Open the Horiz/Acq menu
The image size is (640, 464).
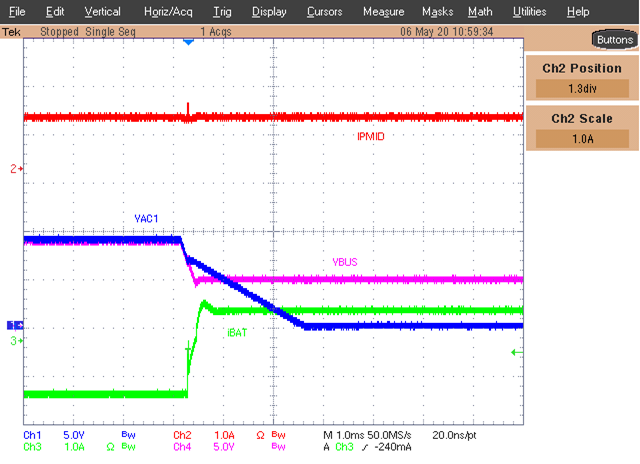pyautogui.click(x=169, y=11)
